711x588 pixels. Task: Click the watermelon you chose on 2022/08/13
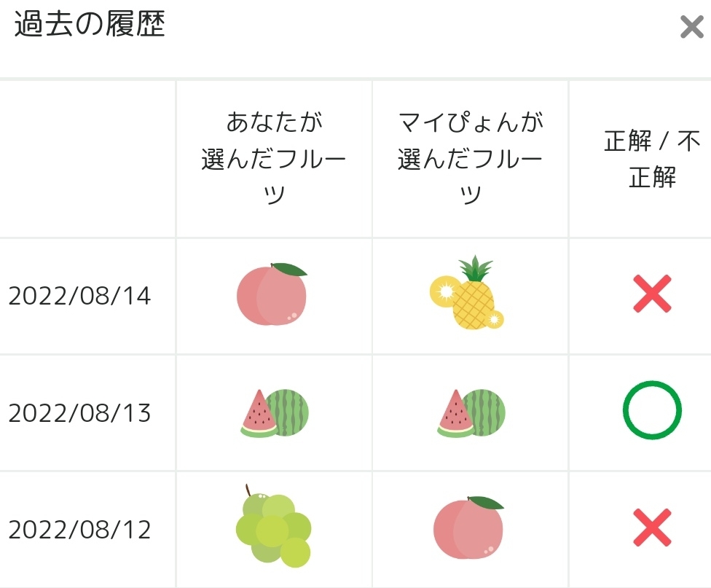(275, 412)
